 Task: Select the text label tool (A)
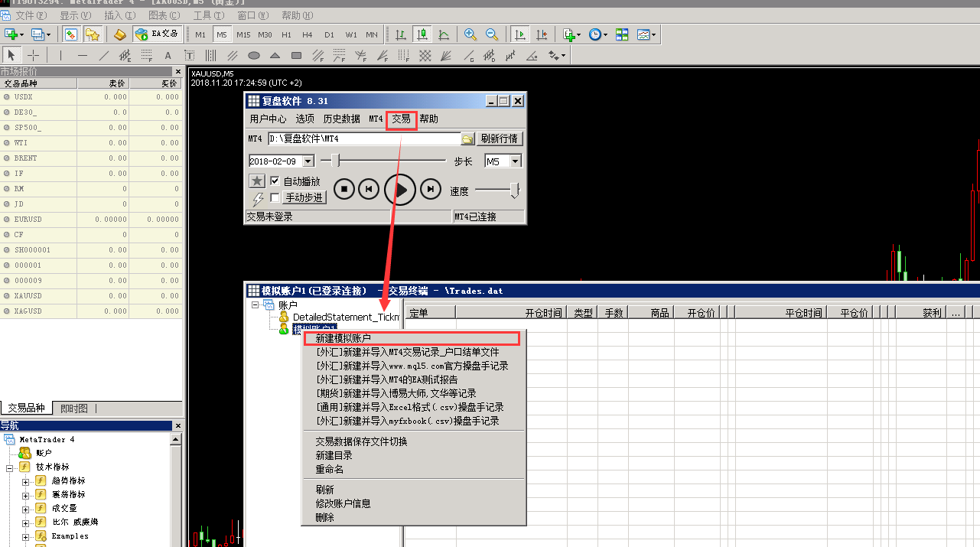click(x=168, y=55)
